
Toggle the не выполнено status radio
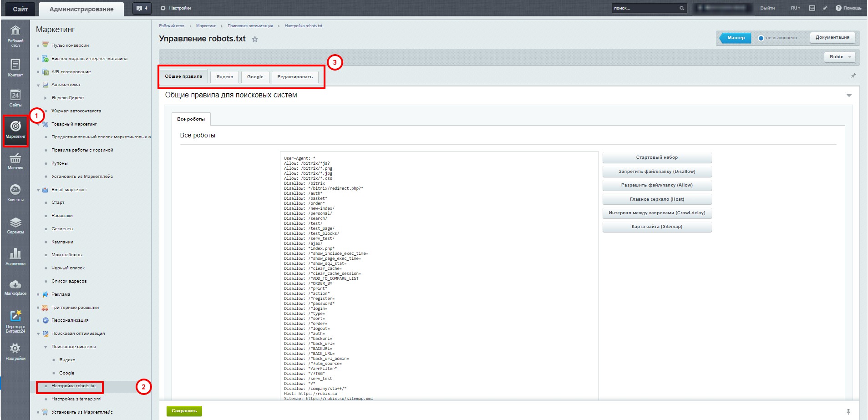pos(761,38)
